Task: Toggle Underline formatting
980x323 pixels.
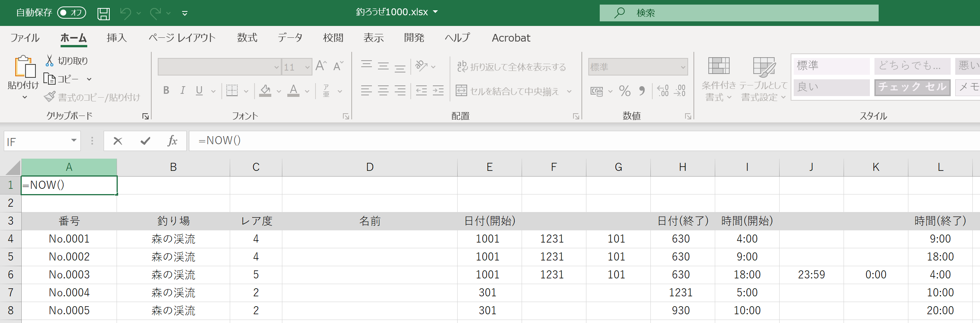Action: point(199,90)
